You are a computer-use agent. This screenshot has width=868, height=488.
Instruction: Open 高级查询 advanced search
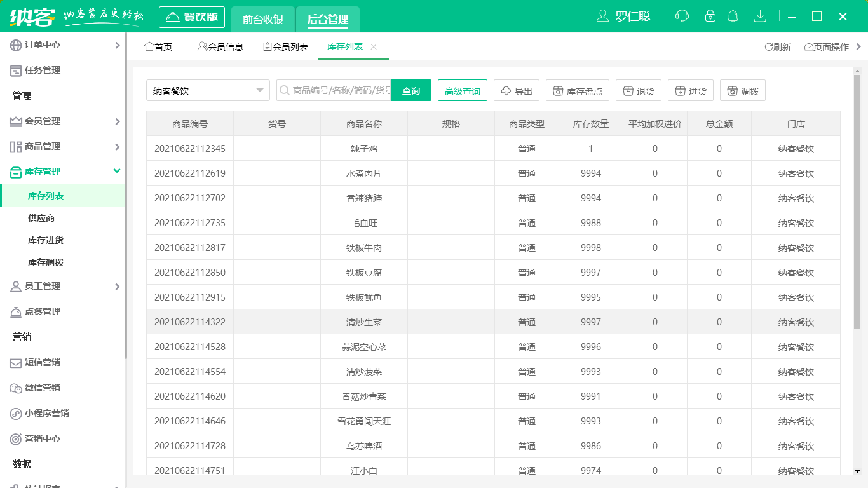click(462, 90)
